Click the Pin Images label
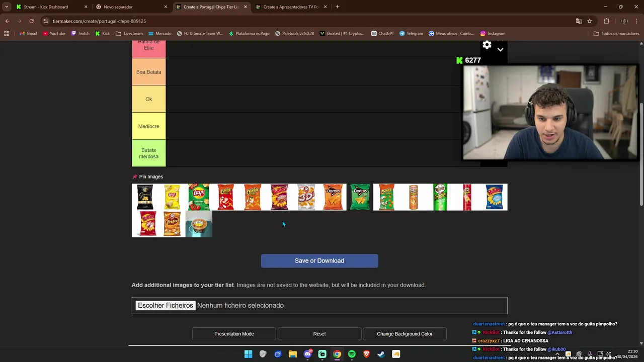Screen dimensions: 644x362 click(x=151, y=177)
